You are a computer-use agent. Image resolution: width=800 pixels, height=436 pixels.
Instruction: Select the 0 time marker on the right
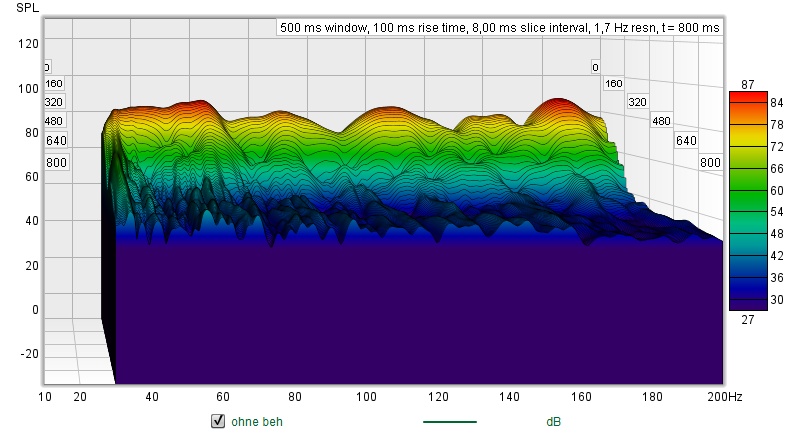tap(595, 67)
